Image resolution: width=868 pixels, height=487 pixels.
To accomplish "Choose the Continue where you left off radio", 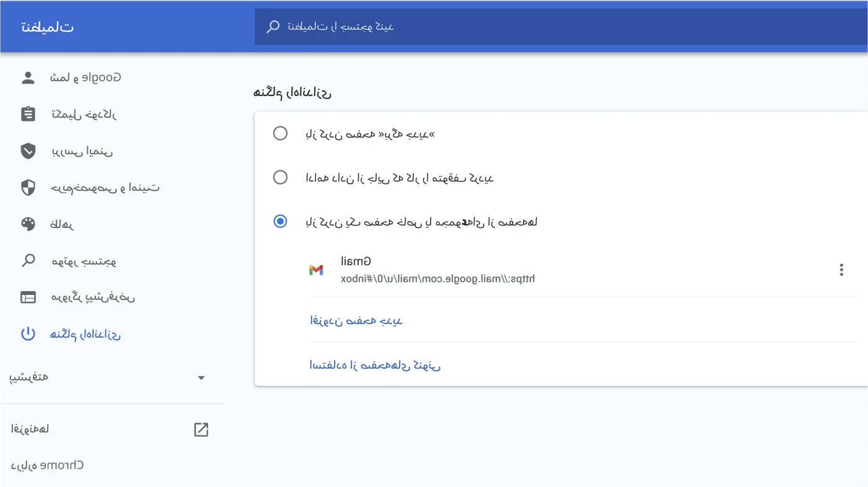I will click(280, 178).
